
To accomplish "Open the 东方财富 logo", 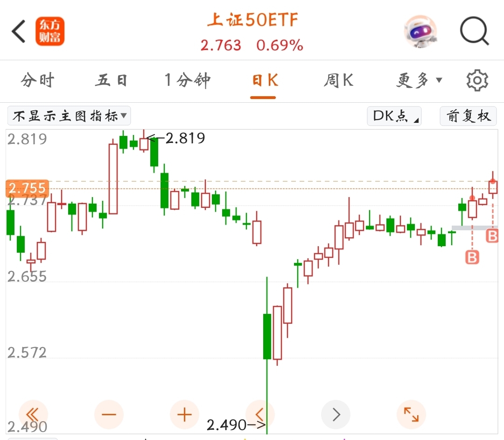I will pyautogui.click(x=50, y=31).
